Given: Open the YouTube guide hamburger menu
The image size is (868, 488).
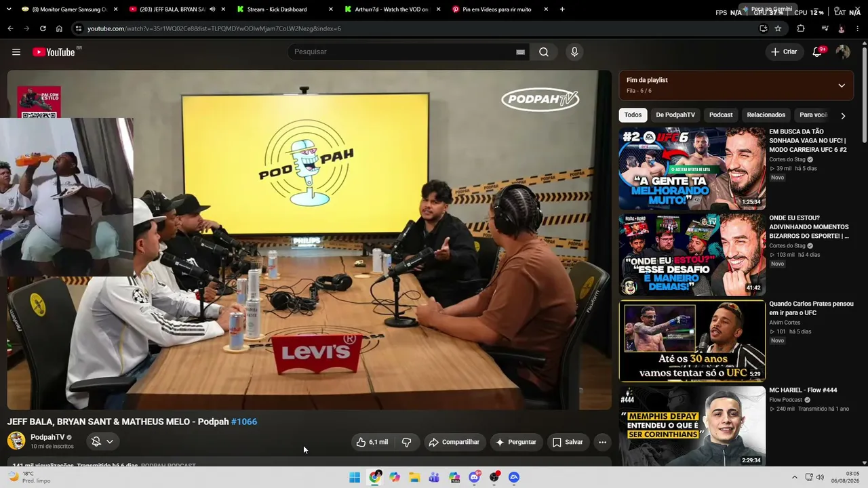Looking at the screenshot, I should (x=16, y=52).
